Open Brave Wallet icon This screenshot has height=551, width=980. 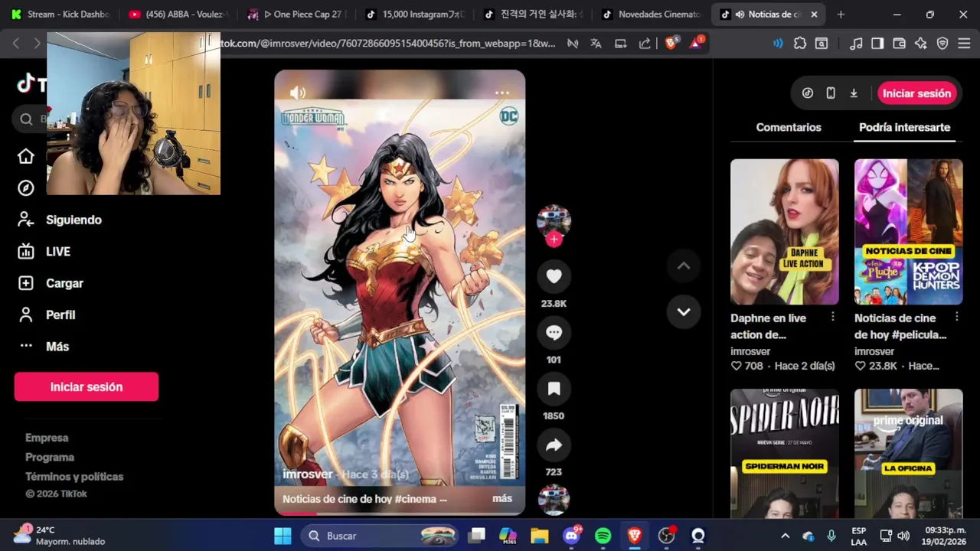900,44
